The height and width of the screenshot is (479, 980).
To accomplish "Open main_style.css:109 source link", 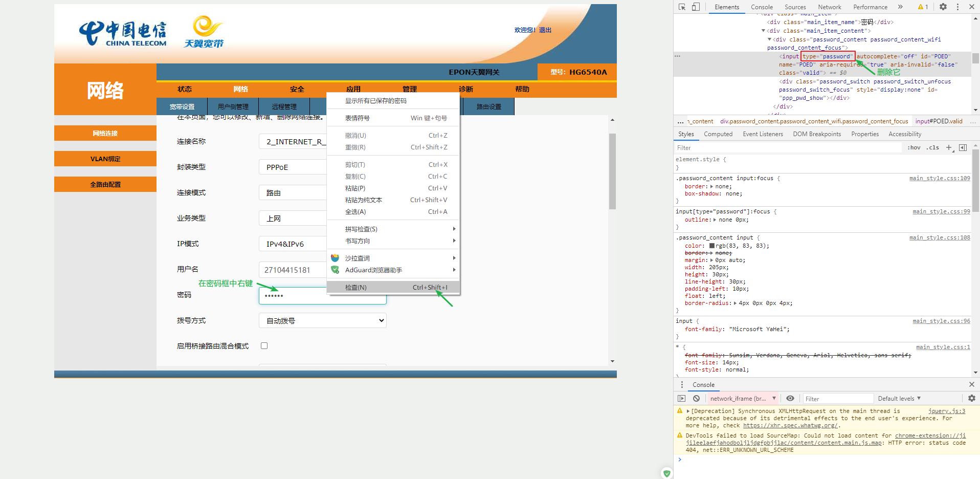I will 940,178.
